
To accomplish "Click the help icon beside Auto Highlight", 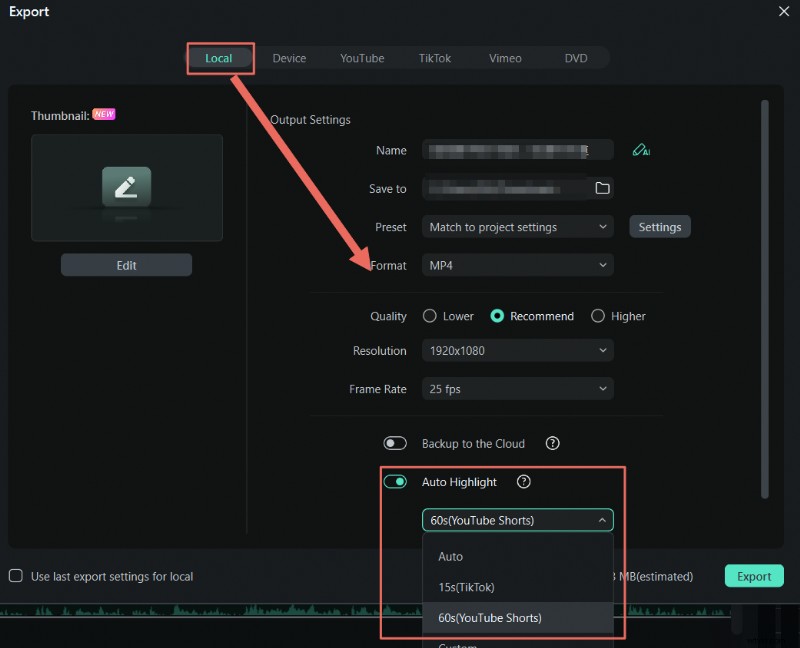I will tap(523, 482).
